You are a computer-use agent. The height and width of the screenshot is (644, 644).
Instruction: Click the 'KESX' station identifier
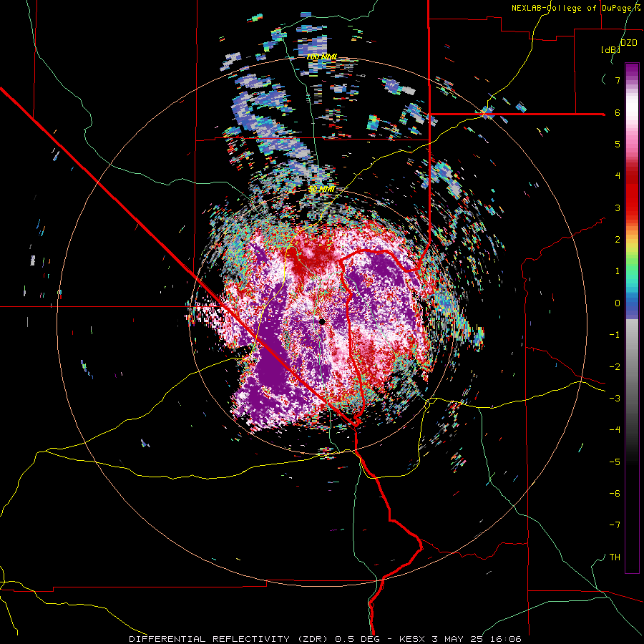(x=412, y=639)
